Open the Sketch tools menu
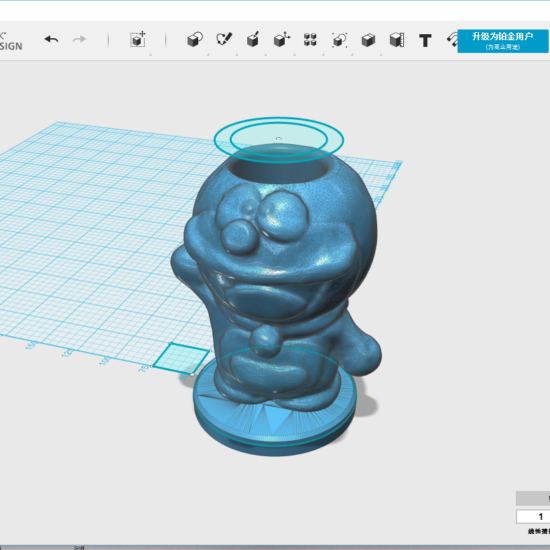 (224, 40)
